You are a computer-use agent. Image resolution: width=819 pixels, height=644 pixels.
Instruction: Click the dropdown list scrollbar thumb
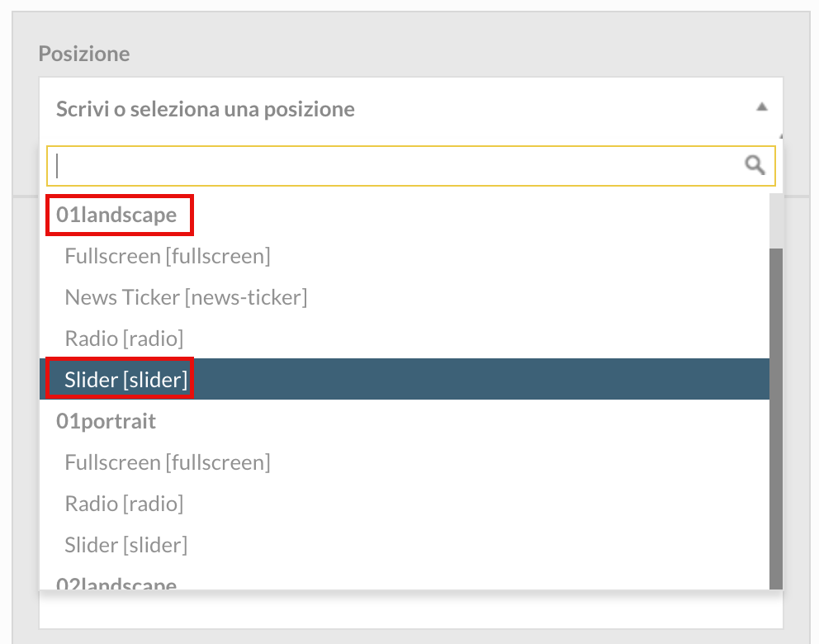(x=776, y=419)
